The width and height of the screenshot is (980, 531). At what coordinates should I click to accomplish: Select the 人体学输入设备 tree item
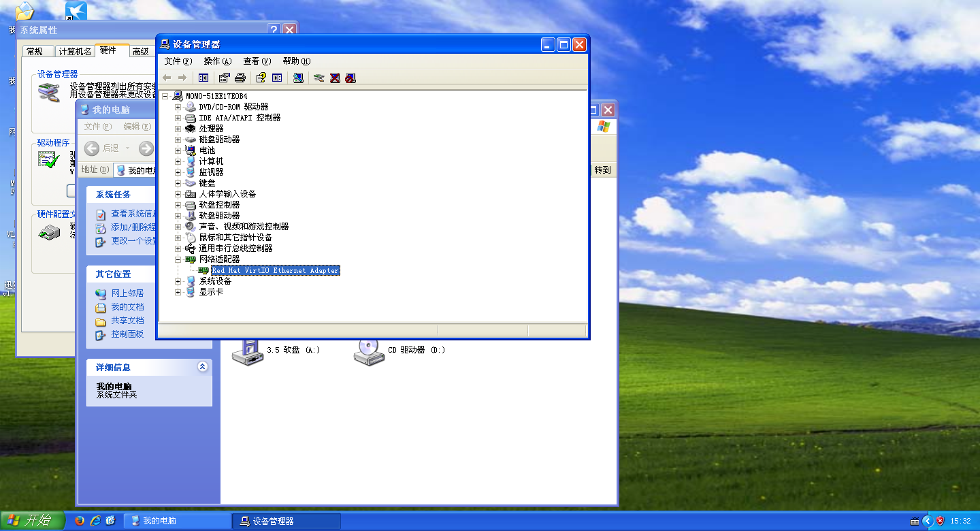pos(227,194)
